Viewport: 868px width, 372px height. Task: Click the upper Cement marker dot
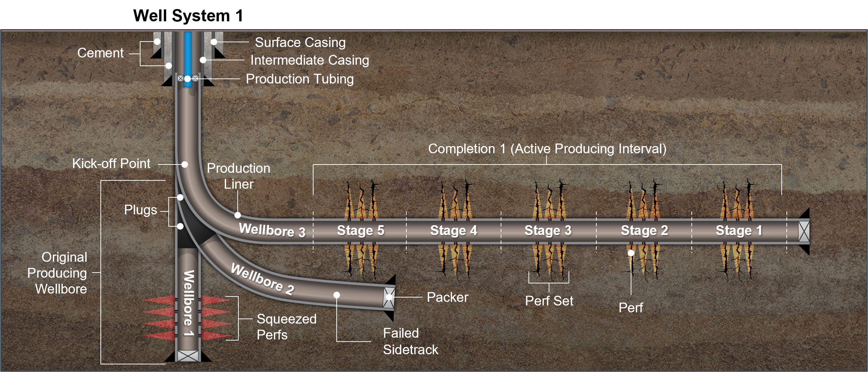157,42
